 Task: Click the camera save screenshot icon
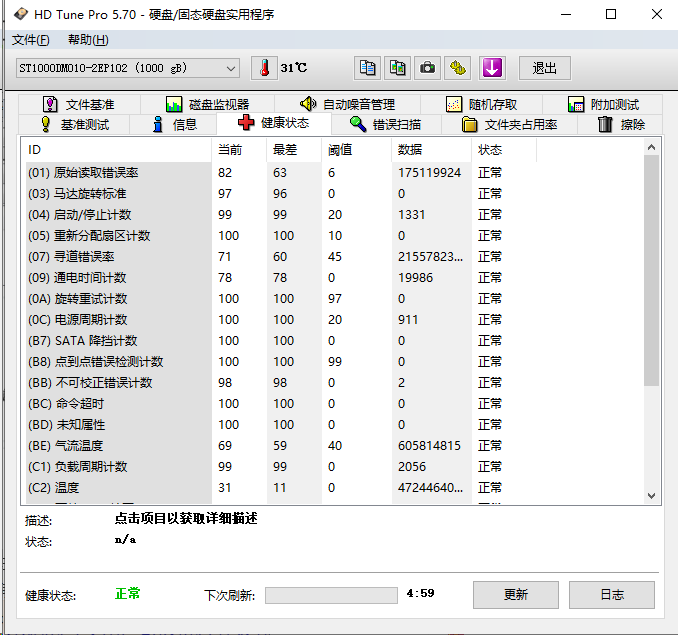point(427,68)
